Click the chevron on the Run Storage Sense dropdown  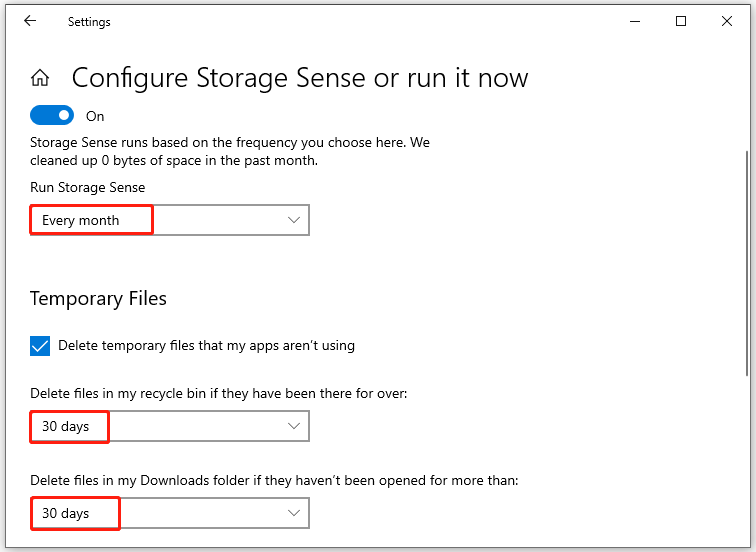(294, 220)
